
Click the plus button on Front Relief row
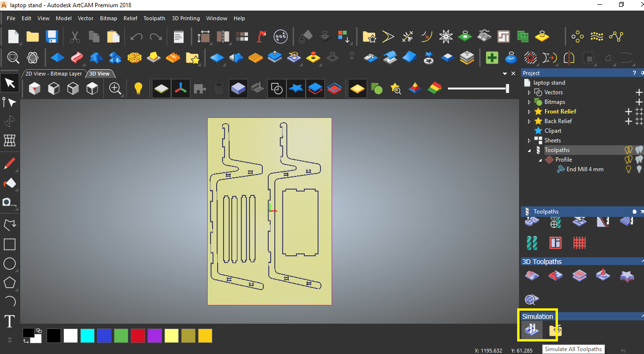(628, 112)
